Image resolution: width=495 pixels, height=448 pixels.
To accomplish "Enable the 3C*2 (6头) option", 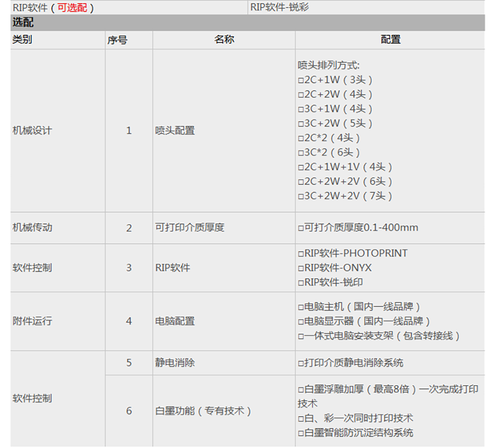I will (300, 153).
